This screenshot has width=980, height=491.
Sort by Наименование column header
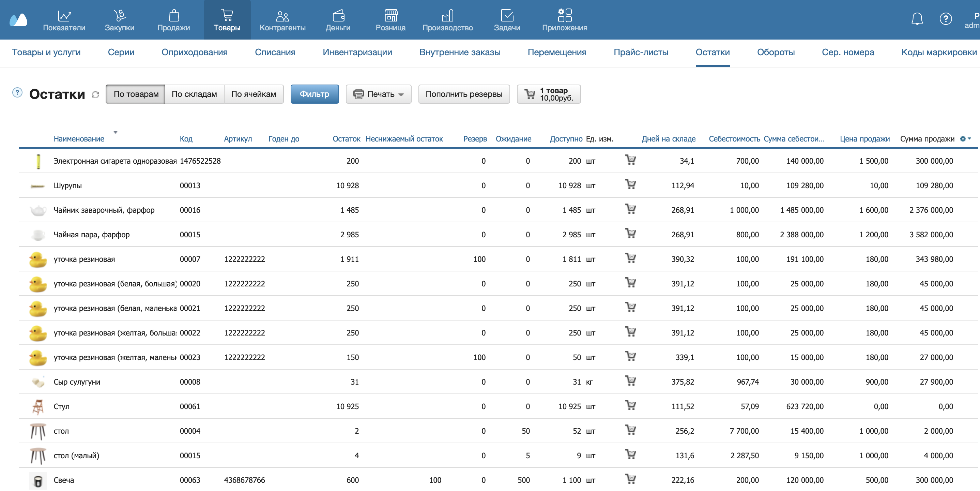pos(79,139)
